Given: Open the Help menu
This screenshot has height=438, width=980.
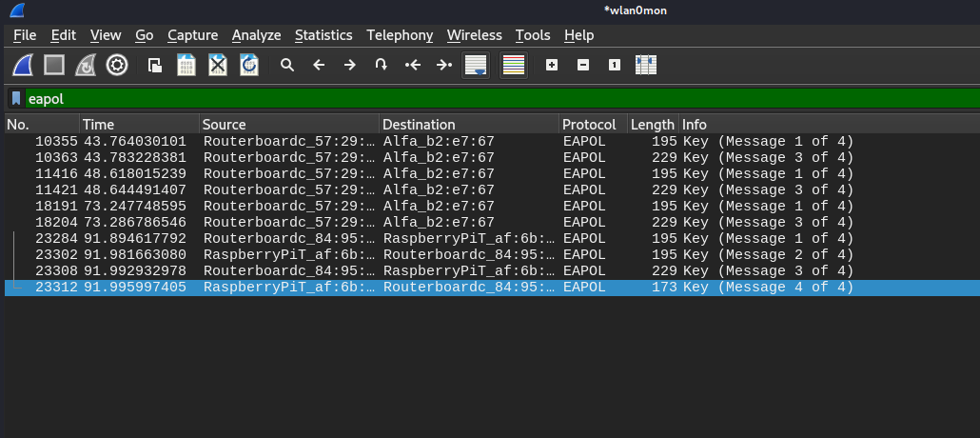Looking at the screenshot, I should pos(578,35).
